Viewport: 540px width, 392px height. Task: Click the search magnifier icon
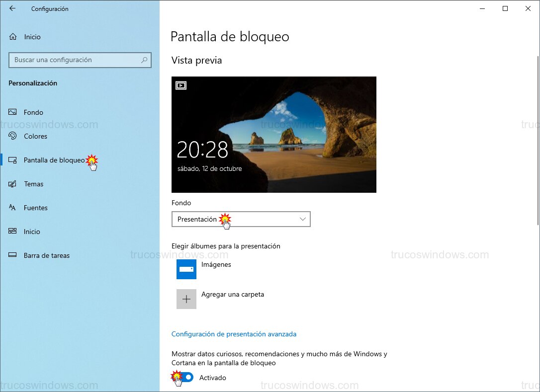coord(144,60)
